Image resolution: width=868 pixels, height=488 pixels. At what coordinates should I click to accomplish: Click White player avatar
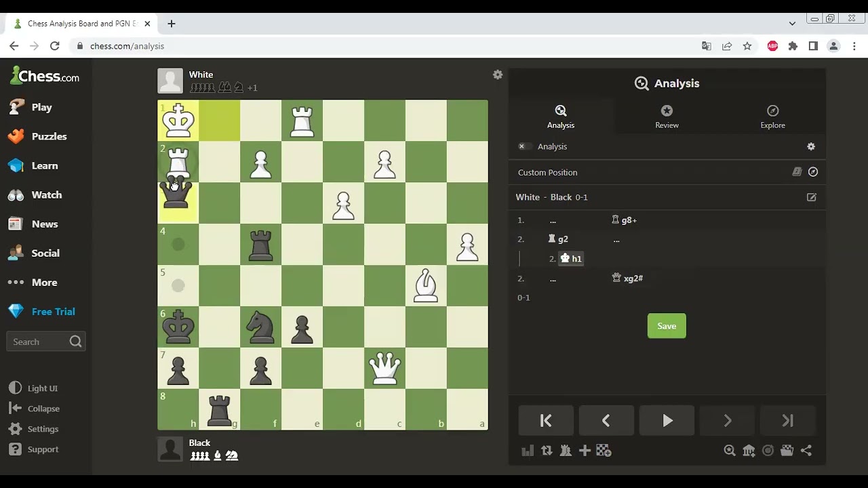coord(170,81)
